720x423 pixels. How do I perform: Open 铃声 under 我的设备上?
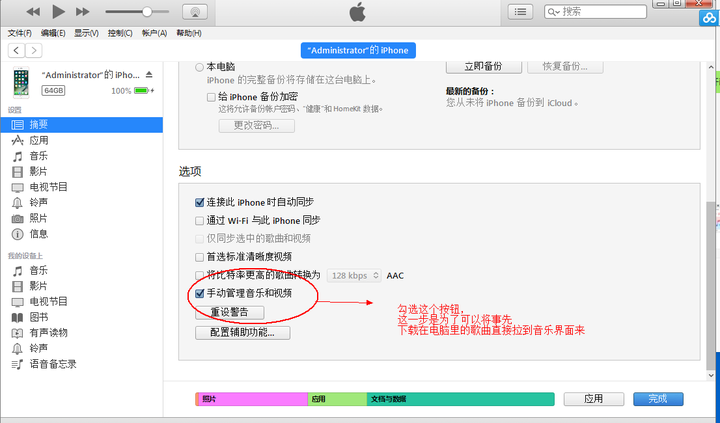pyautogui.click(x=82, y=349)
